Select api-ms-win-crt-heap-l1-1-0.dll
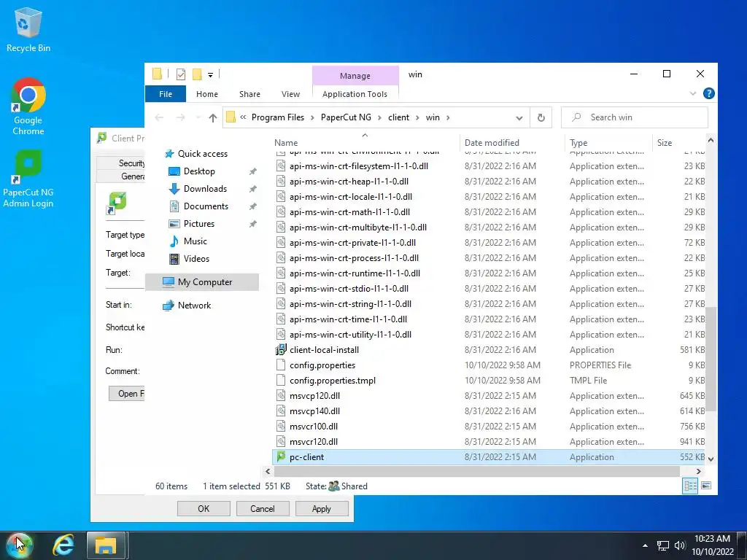Screen dimensions: 747x560 [x=488, y=182]
